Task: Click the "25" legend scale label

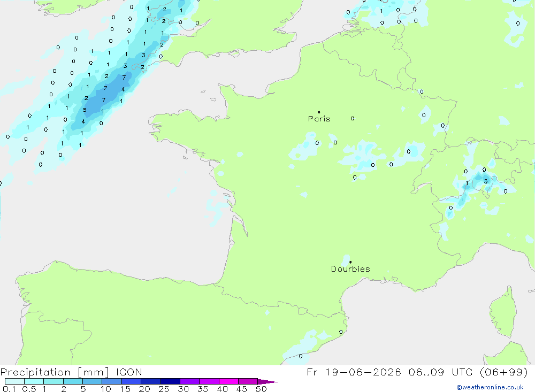Action: pos(164,389)
